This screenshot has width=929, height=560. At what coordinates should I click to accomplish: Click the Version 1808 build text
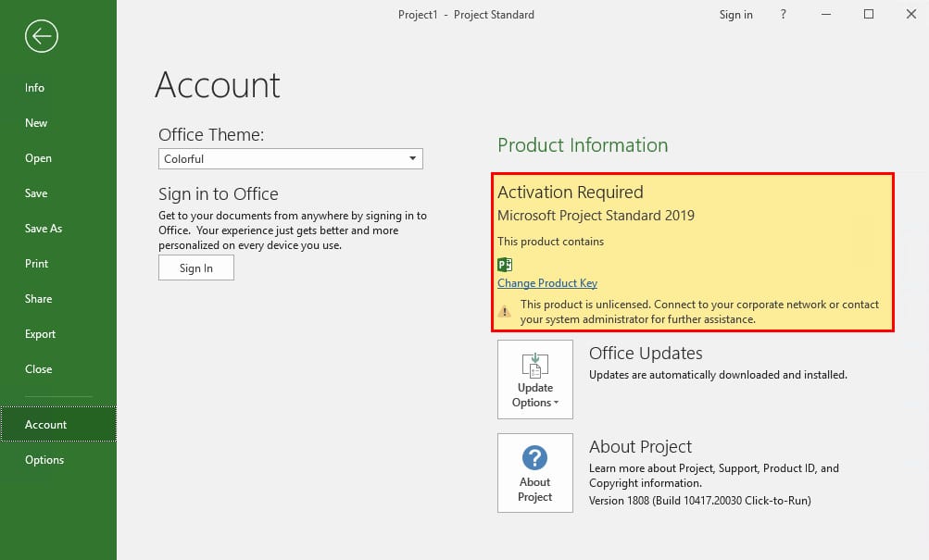[699, 501]
